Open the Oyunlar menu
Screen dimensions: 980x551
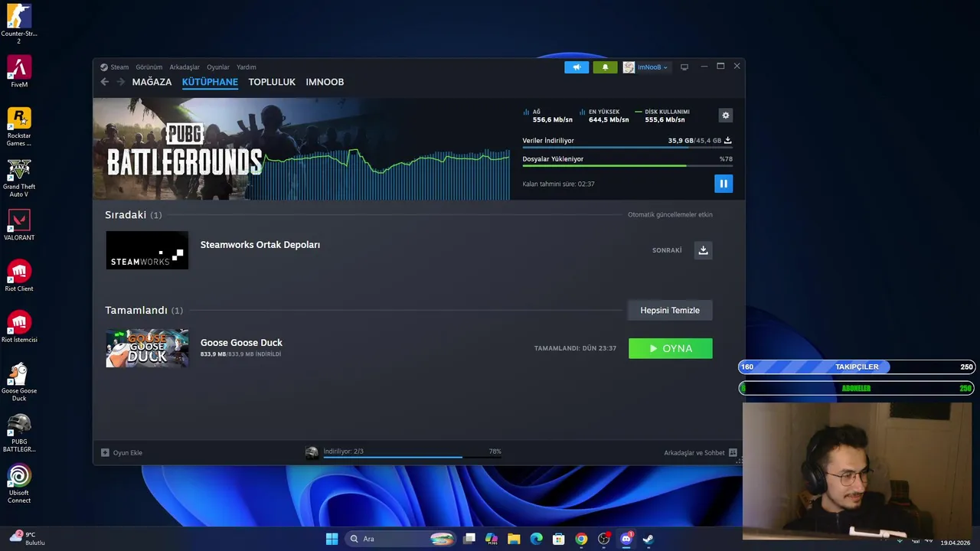tap(218, 67)
